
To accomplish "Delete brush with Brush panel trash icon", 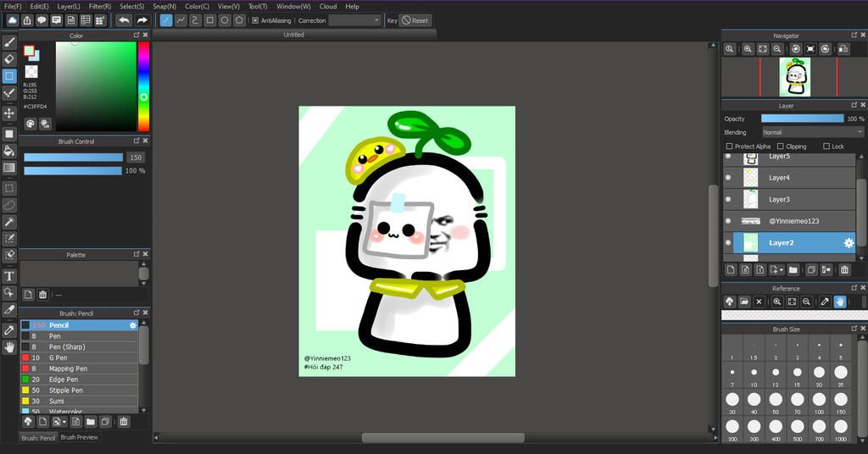I will click(124, 422).
